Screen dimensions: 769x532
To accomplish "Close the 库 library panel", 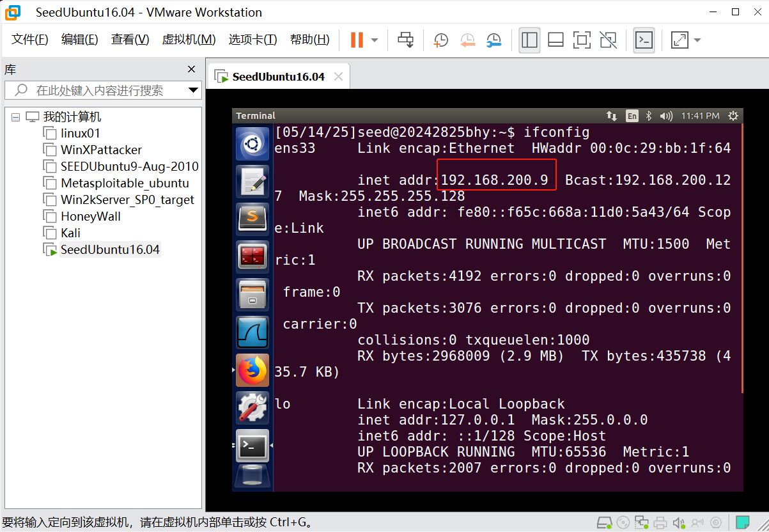I will tap(191, 69).
